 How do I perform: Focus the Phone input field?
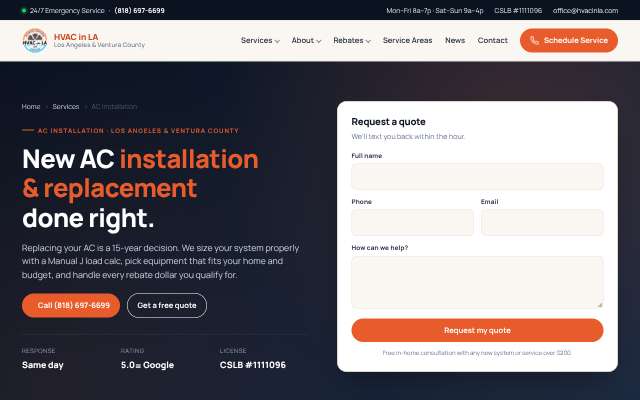point(413,222)
